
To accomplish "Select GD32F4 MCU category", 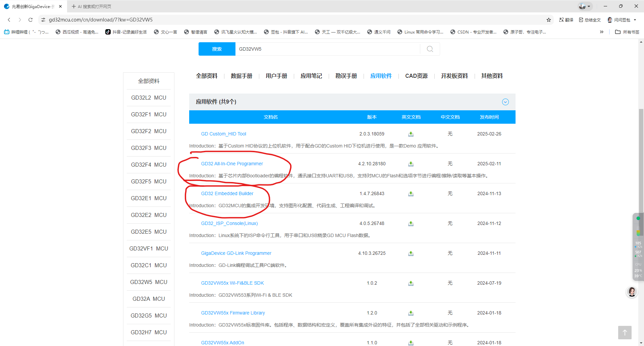I will [x=149, y=165].
